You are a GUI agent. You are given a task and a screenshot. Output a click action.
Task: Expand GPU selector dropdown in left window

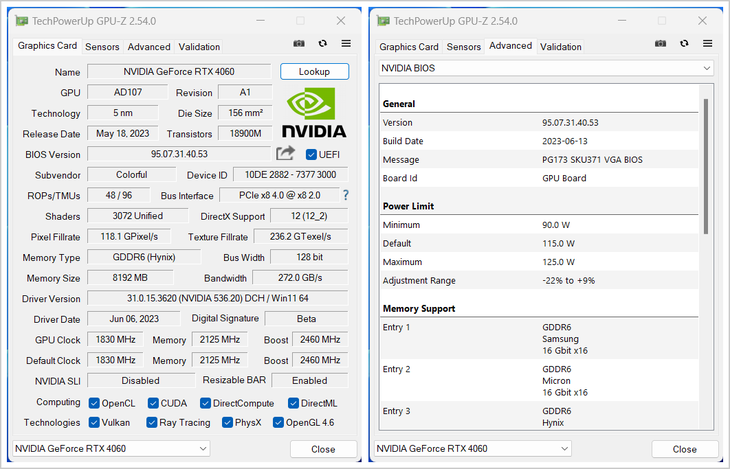[111, 449]
